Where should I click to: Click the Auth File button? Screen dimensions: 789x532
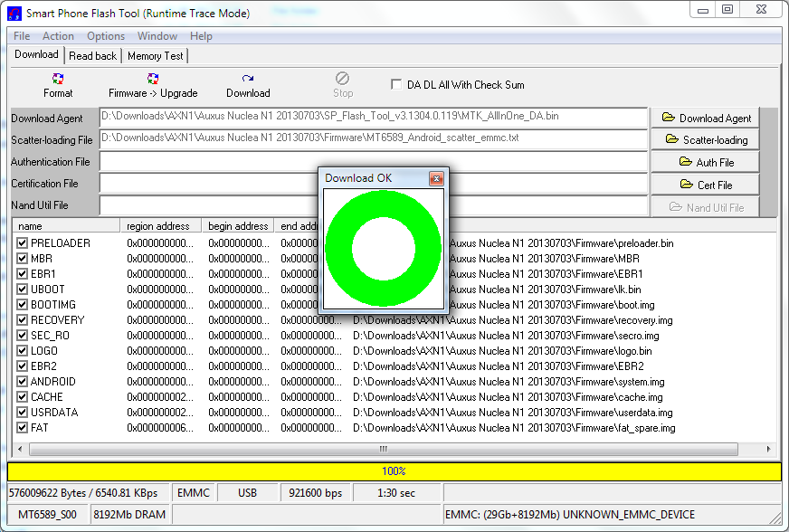[x=706, y=162]
